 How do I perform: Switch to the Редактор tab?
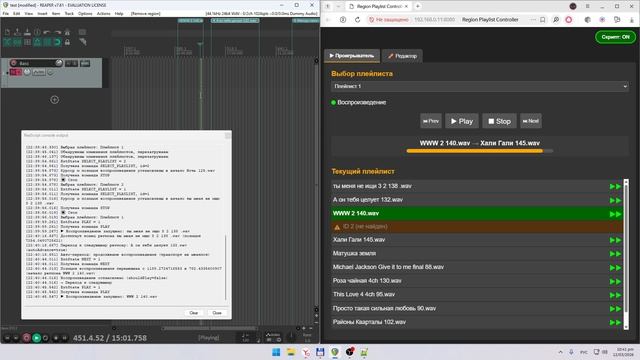(402, 56)
